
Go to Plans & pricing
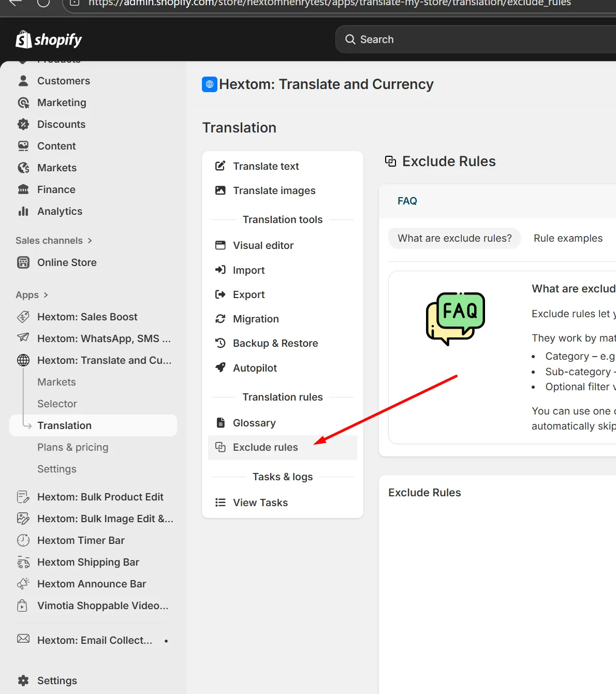73,447
